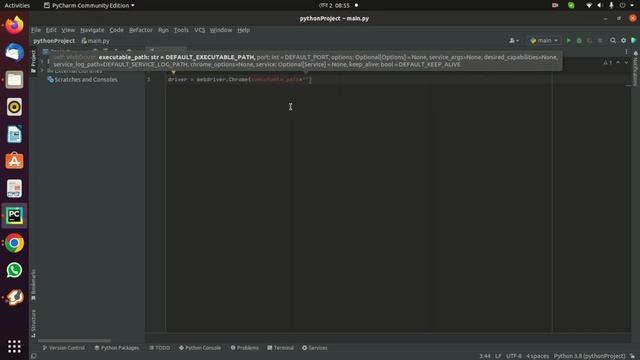Open the Services tool window

[315, 348]
